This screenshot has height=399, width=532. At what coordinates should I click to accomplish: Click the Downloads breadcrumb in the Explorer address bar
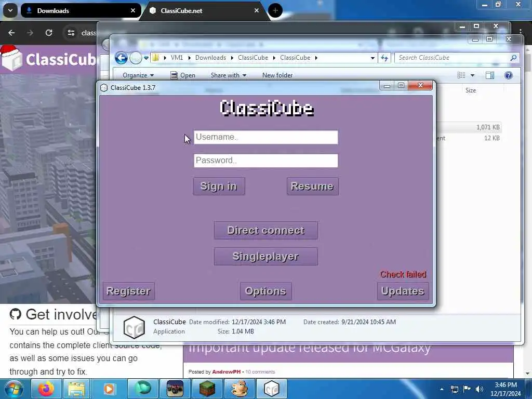click(211, 58)
